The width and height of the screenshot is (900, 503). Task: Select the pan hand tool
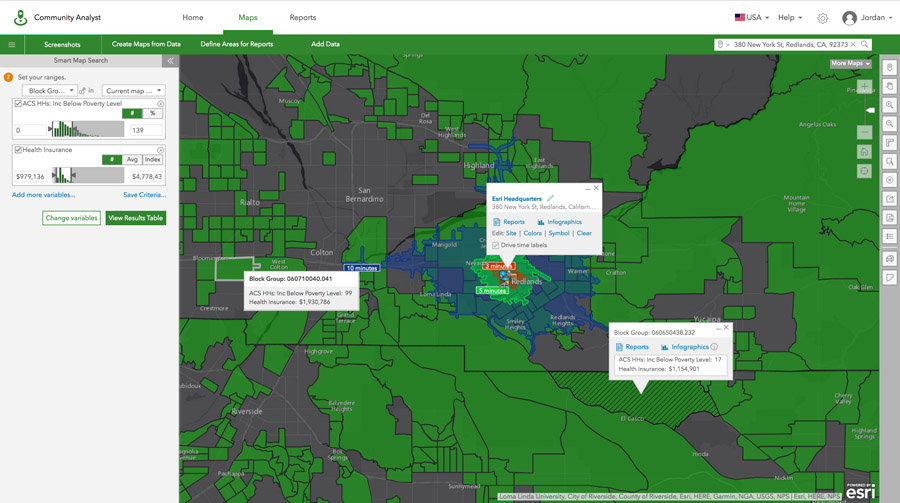(889, 86)
